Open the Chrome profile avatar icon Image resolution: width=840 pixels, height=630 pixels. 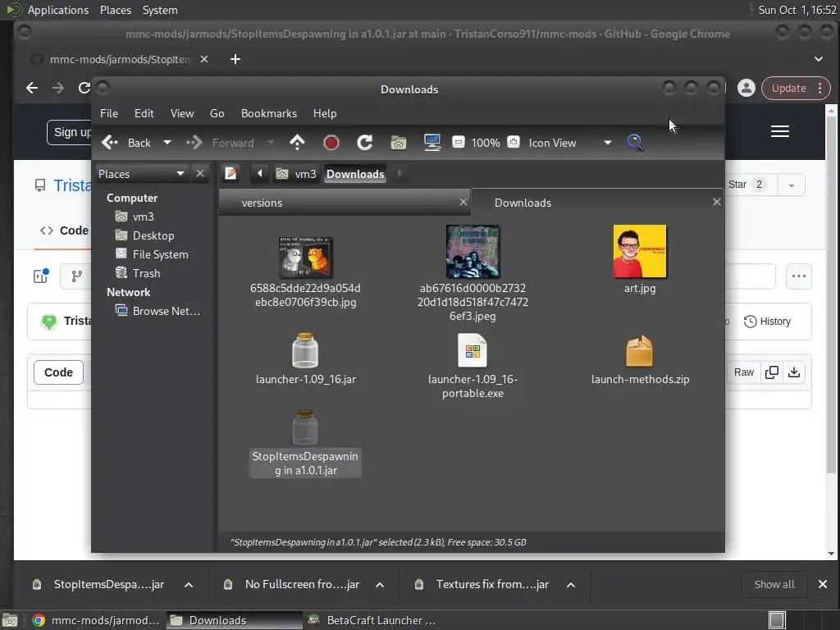[x=746, y=88]
